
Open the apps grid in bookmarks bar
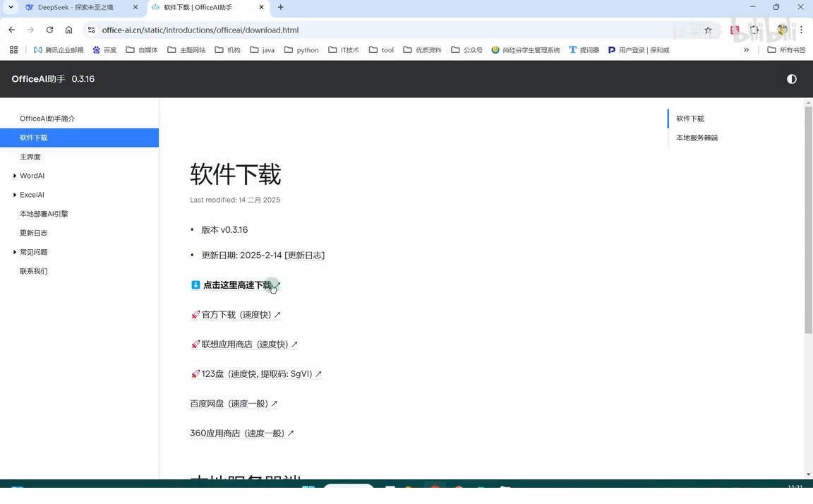click(x=14, y=50)
